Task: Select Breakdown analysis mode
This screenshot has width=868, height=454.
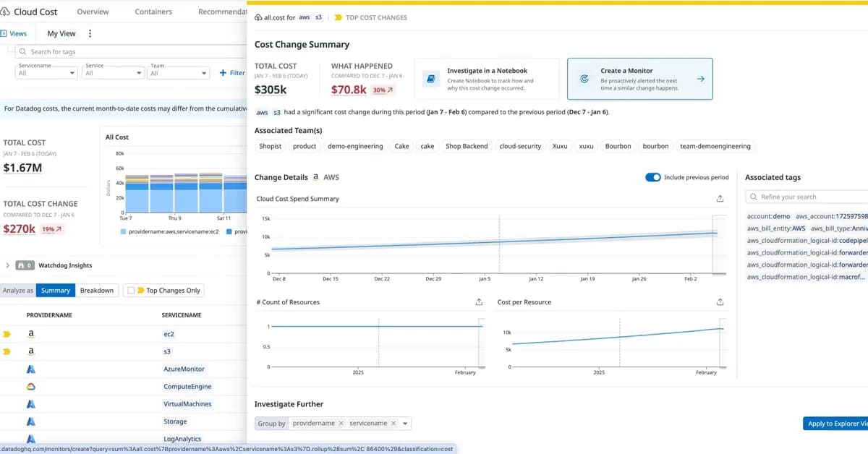Action: pos(97,291)
